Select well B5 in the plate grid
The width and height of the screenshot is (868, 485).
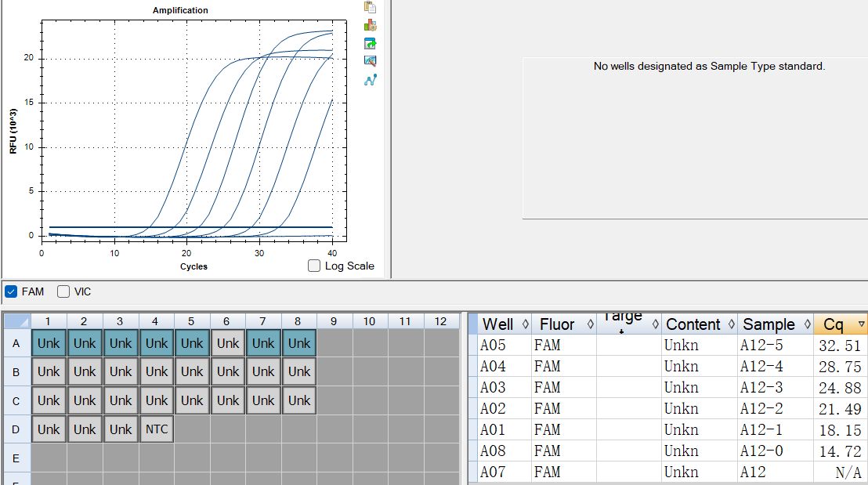[192, 371]
